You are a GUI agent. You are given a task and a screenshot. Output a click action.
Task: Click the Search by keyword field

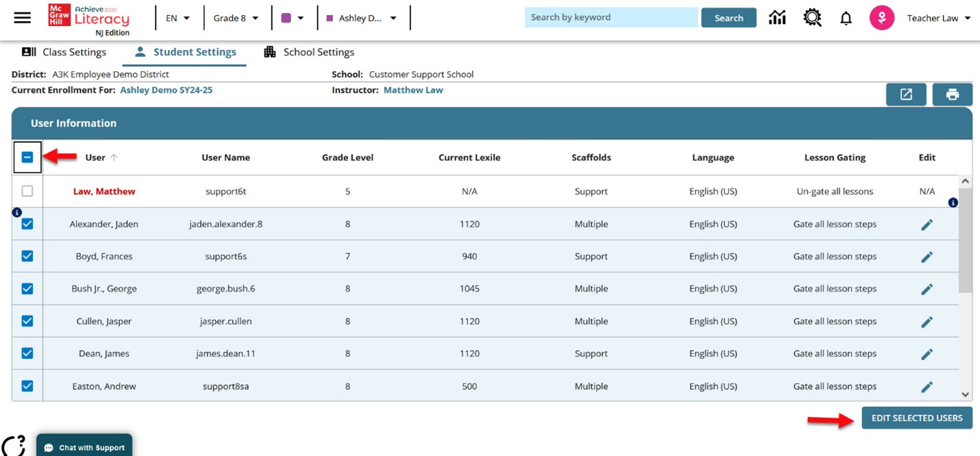(x=611, y=18)
